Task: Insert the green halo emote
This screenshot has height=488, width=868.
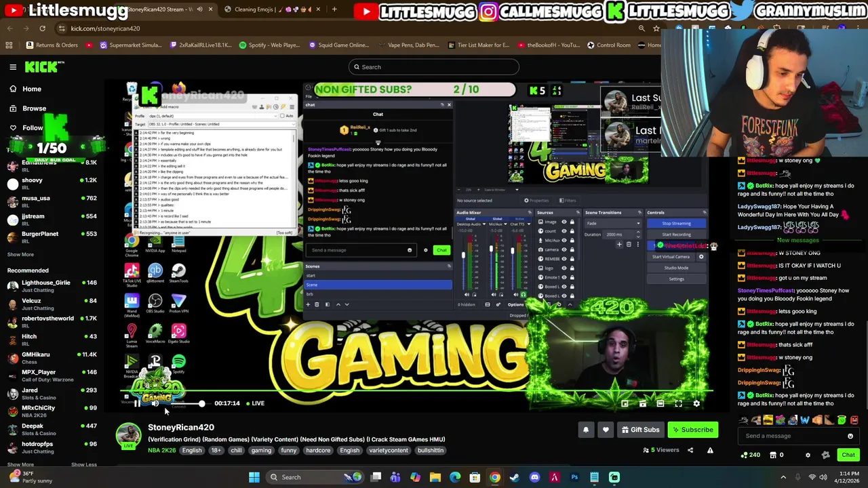Action: (842, 420)
